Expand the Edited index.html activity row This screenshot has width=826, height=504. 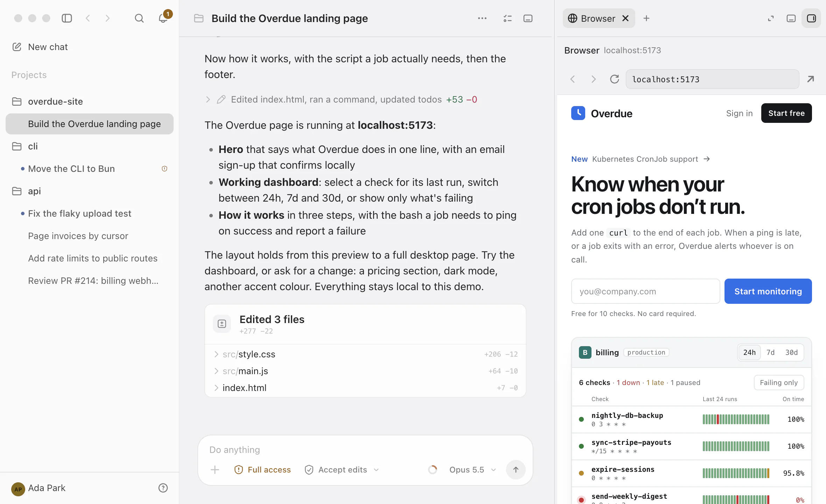tap(341, 99)
